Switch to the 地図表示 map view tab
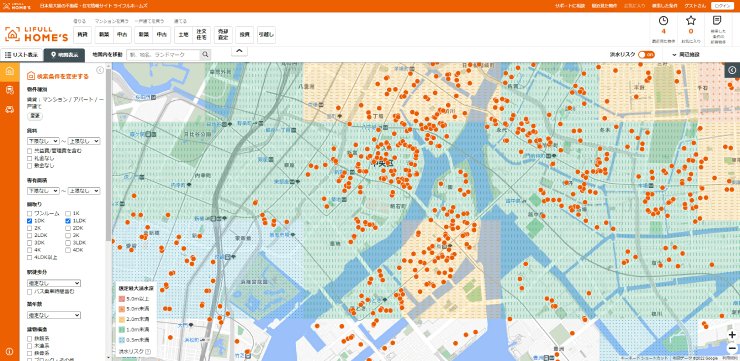This screenshot has width=740, height=361. 64,55
